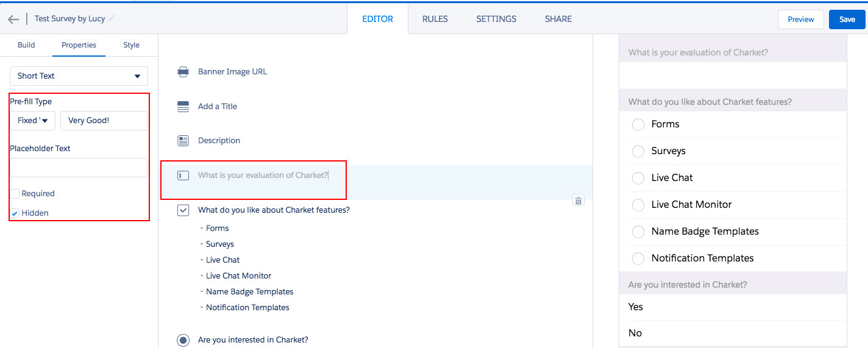Uncheck the Hidden checkbox
868x348 pixels.
coord(15,213)
